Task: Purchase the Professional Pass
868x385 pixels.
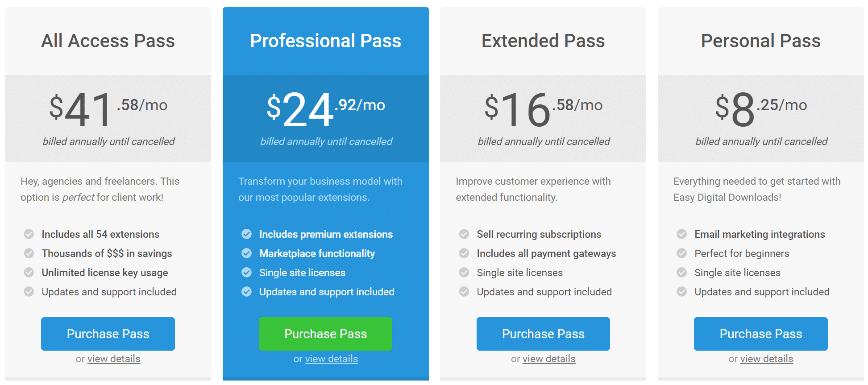Action: (x=325, y=334)
